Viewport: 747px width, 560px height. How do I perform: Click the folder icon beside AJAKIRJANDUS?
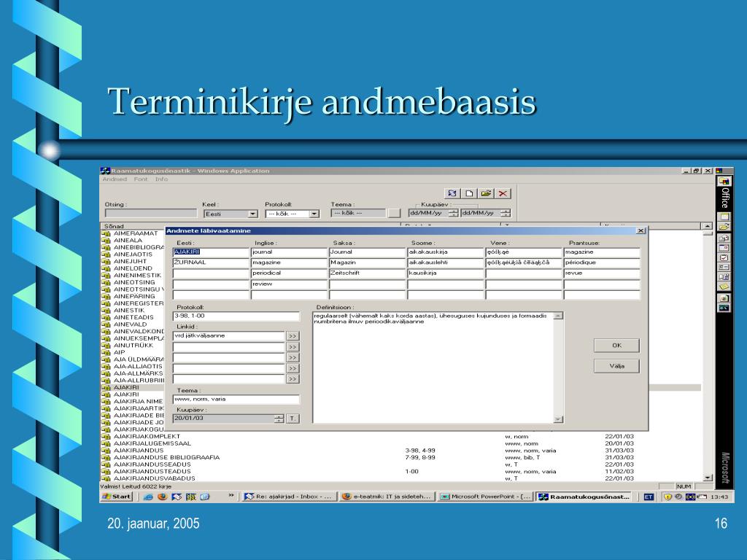tap(106, 451)
